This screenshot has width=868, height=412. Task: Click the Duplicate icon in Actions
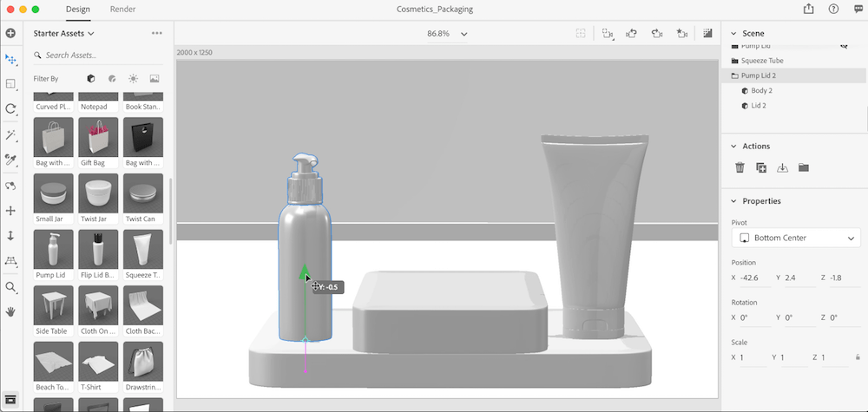pyautogui.click(x=761, y=167)
